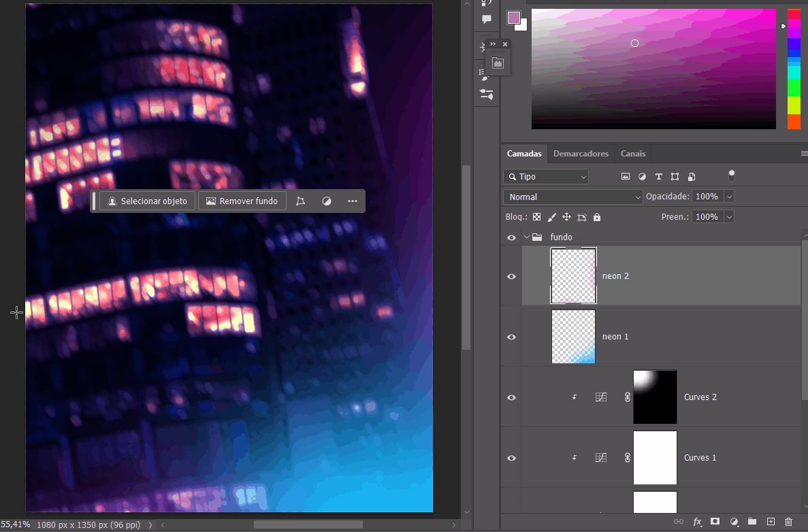Add a layer mask with mask icon

click(x=715, y=522)
